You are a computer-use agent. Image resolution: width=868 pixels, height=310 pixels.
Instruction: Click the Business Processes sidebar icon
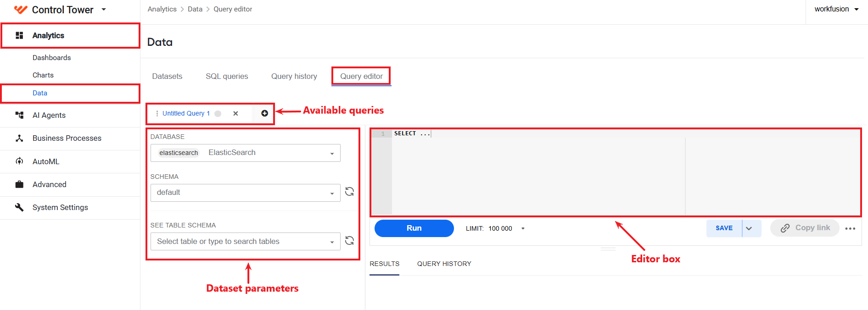(19, 138)
